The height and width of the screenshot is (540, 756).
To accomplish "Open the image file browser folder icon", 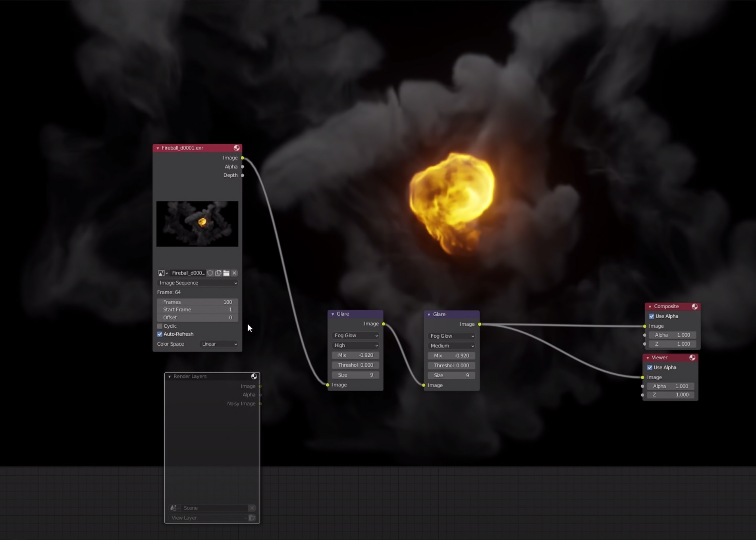I will pyautogui.click(x=226, y=273).
